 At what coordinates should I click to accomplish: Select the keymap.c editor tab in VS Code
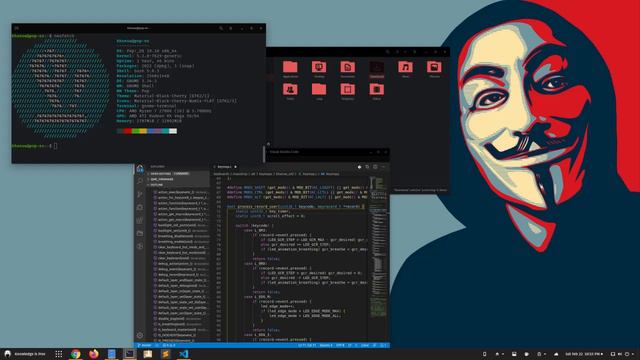pyautogui.click(x=225, y=167)
